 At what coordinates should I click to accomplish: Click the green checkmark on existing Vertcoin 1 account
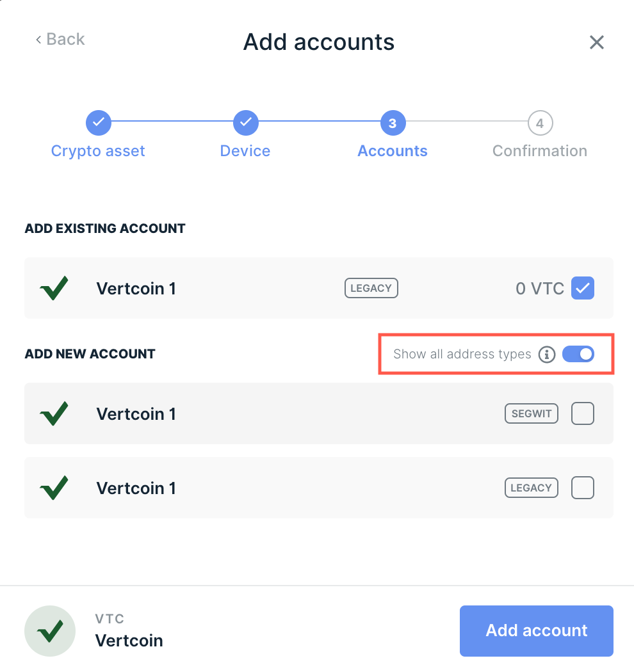[x=54, y=288]
